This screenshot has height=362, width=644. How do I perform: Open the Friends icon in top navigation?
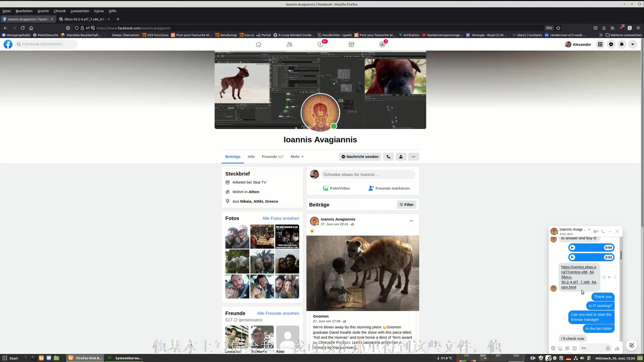(x=289, y=44)
